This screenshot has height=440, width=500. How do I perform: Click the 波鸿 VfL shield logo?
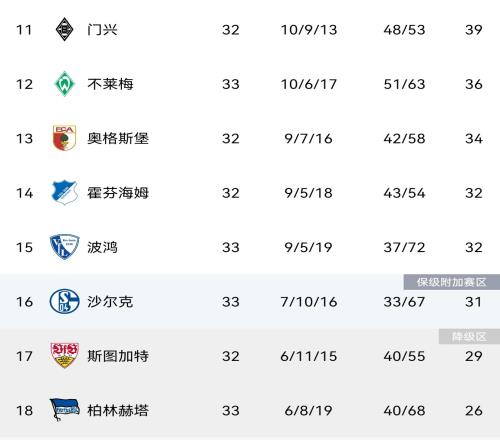64,247
